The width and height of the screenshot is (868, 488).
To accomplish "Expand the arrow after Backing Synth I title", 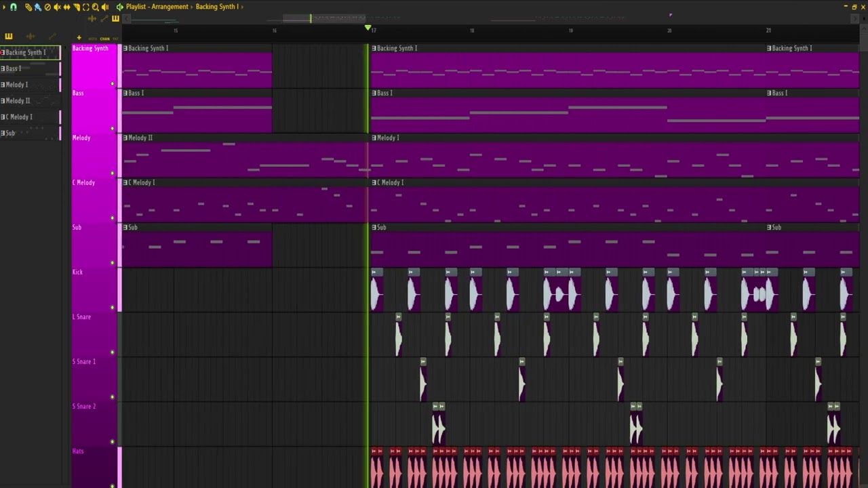I will pyautogui.click(x=242, y=7).
